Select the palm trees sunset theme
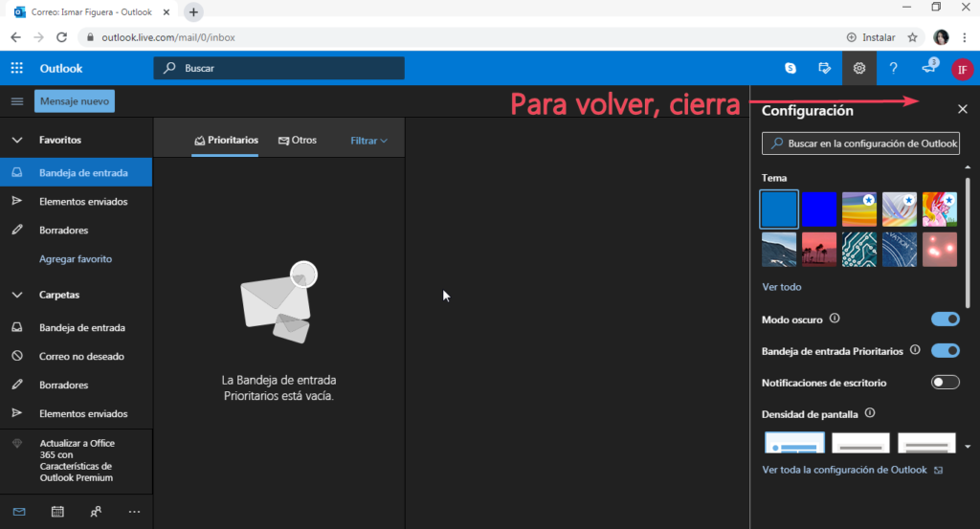The height and width of the screenshot is (529, 980). [x=819, y=250]
